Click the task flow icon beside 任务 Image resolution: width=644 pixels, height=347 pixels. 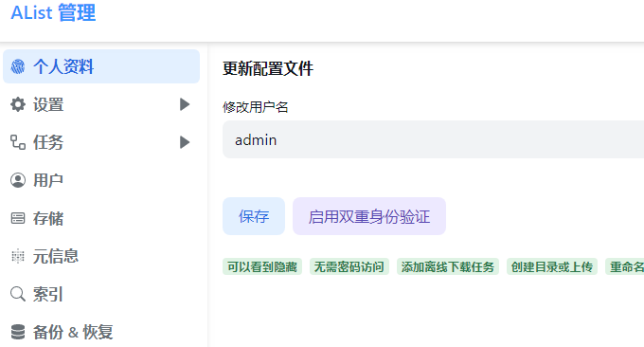18,142
